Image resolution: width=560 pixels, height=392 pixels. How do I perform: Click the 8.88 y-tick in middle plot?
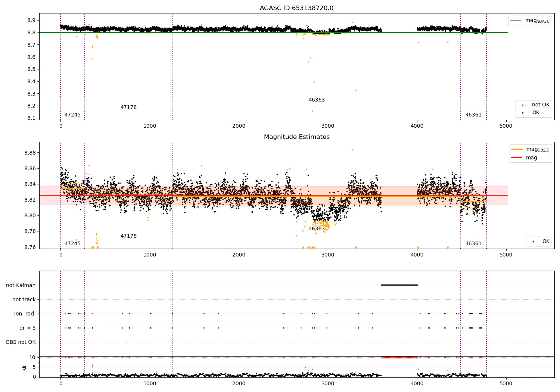(30, 153)
